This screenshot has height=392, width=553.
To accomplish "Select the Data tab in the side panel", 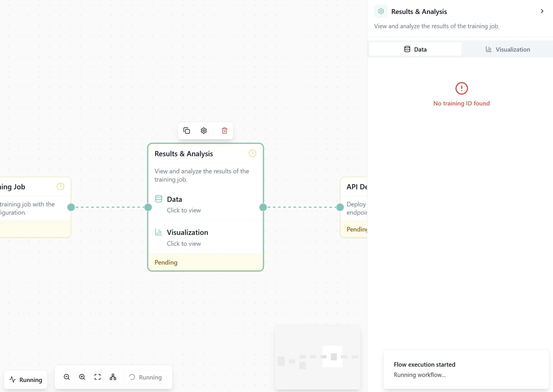I will tap(415, 49).
